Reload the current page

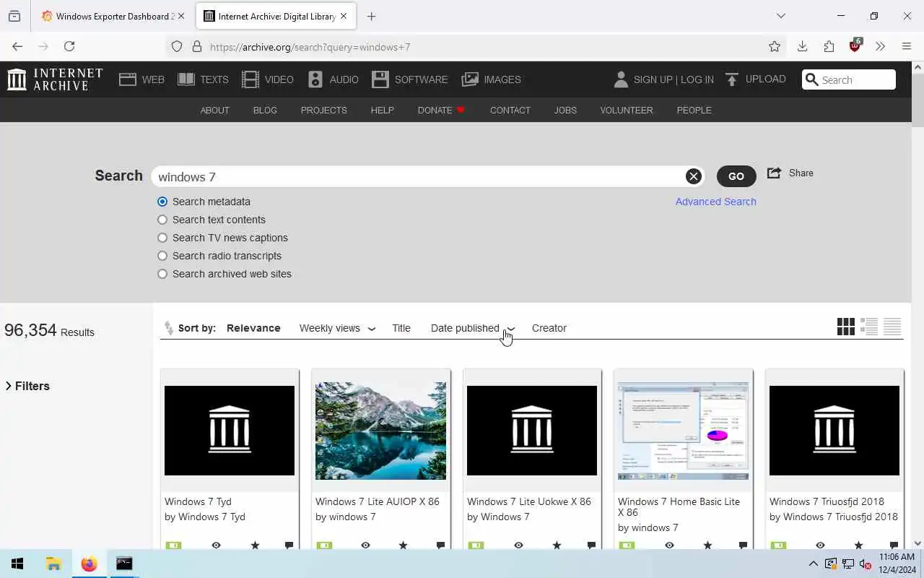pyautogui.click(x=69, y=46)
